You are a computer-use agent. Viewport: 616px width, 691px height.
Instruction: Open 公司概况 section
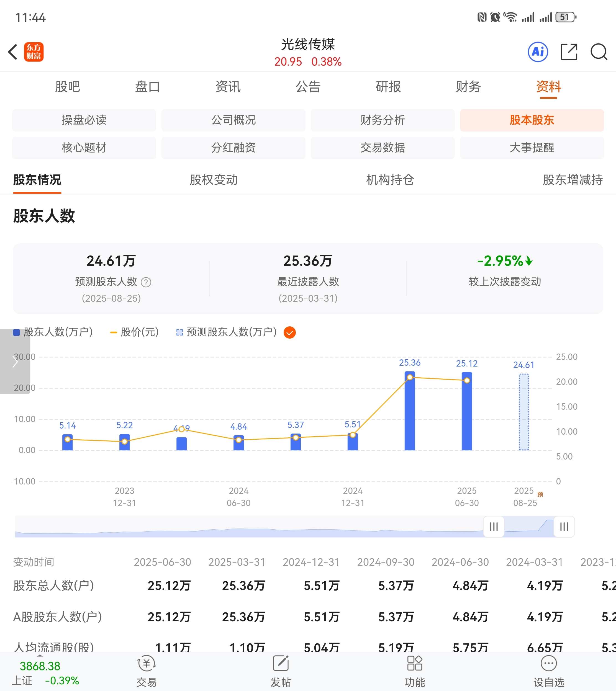pyautogui.click(x=233, y=120)
